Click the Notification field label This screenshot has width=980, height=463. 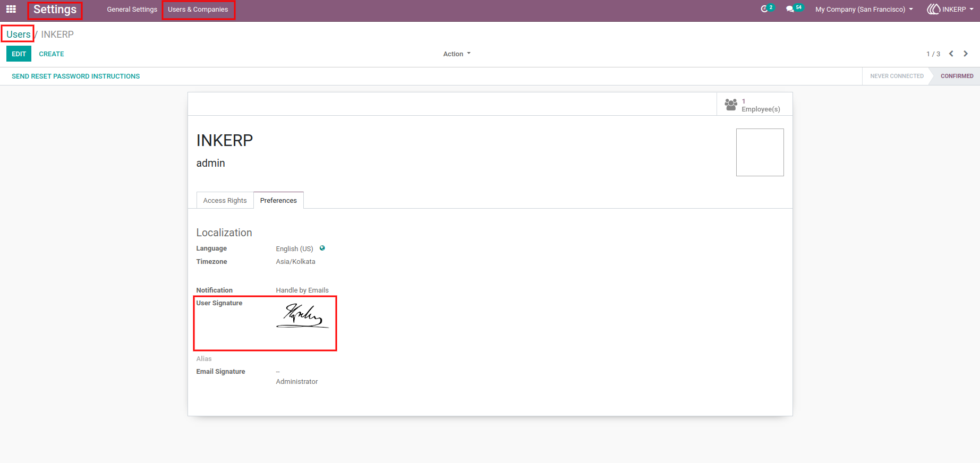pyautogui.click(x=214, y=290)
